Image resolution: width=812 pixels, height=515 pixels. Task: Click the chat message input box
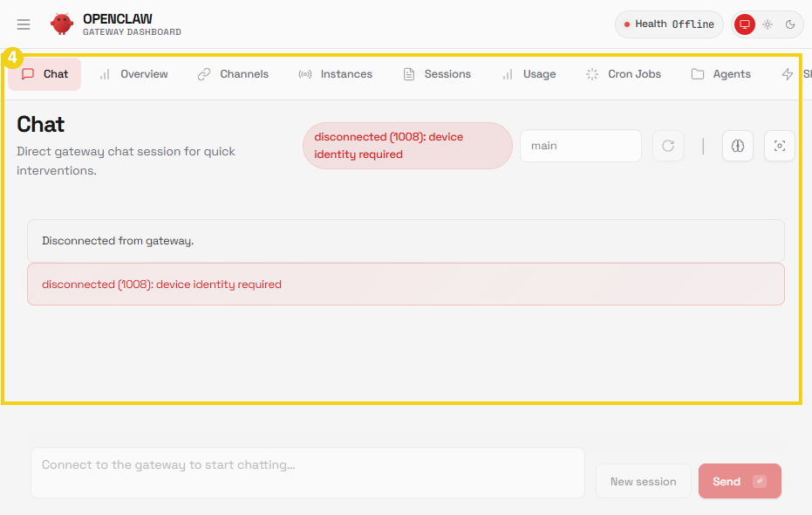pos(307,472)
